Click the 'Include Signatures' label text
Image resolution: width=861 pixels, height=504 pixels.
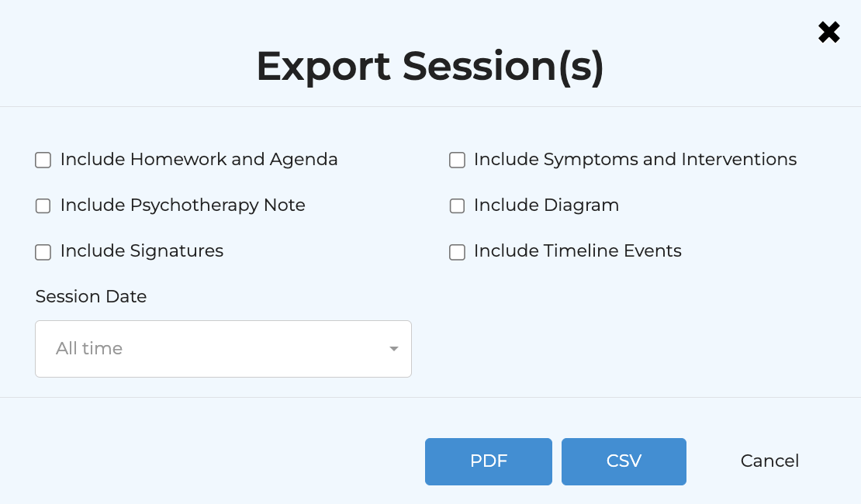141,251
